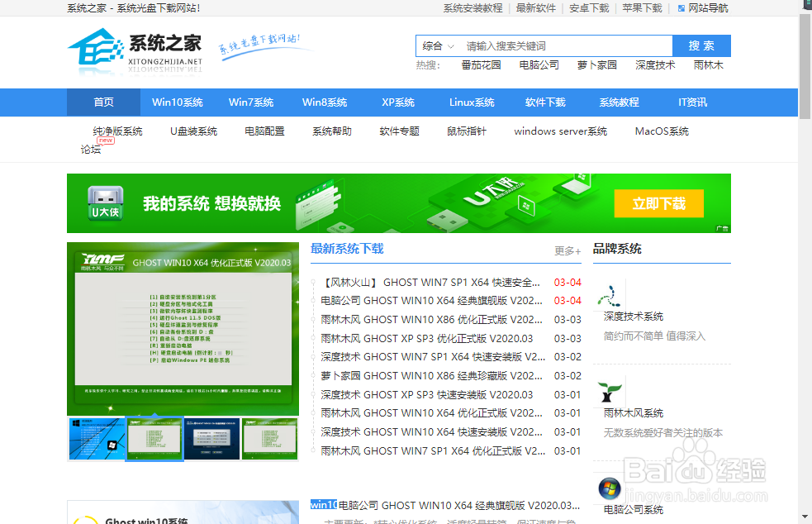Open 雨林木风 GHOST XP SP3 优化正式版 entry
Screen dimensions: 812x524
point(427,338)
